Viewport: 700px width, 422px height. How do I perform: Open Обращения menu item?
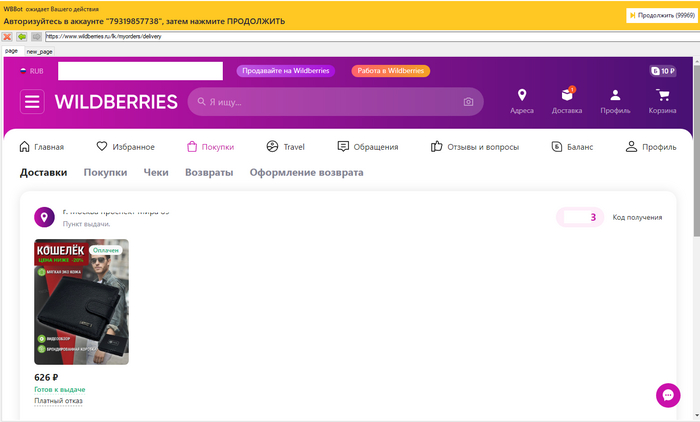(368, 146)
